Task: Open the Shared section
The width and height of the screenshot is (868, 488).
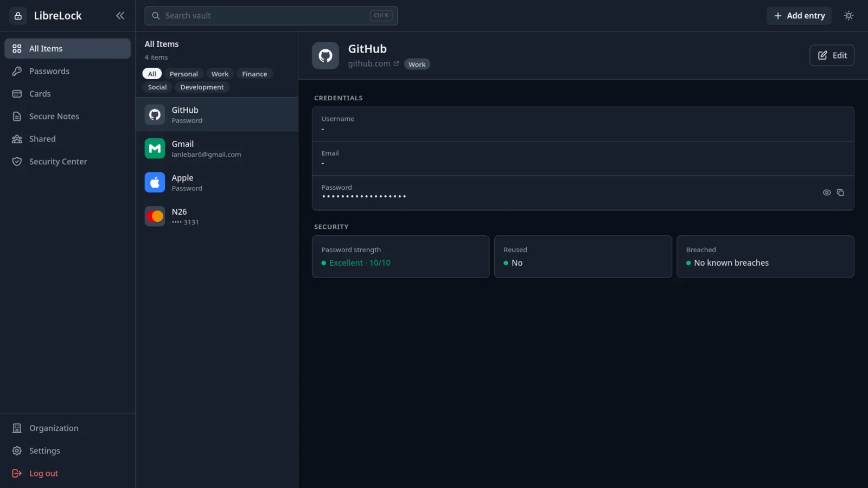Action: [x=67, y=139]
